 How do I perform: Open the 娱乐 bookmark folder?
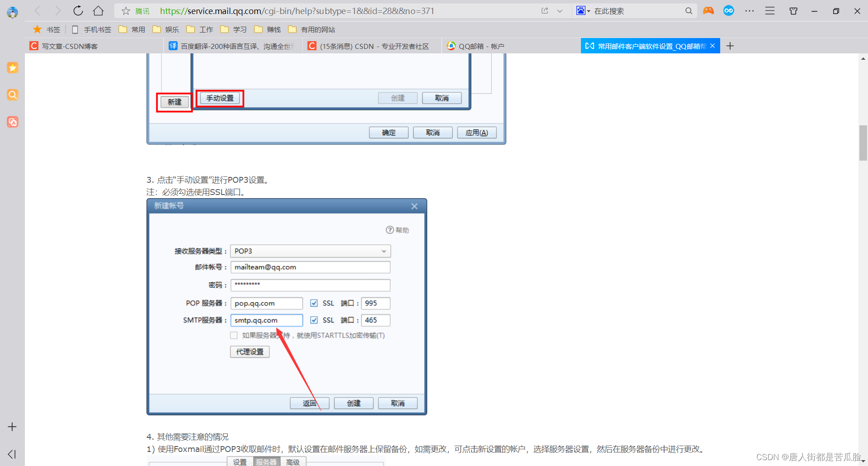tap(166, 29)
